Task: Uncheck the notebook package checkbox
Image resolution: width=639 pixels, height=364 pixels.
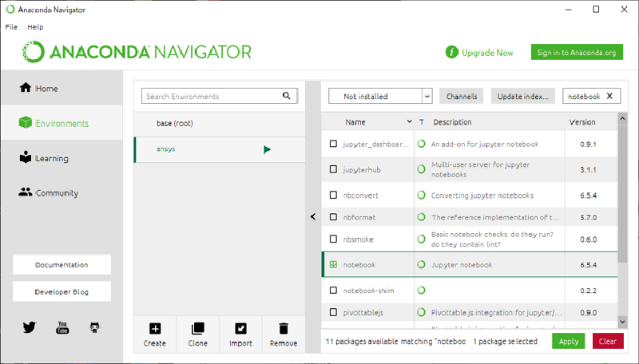Action: point(334,264)
